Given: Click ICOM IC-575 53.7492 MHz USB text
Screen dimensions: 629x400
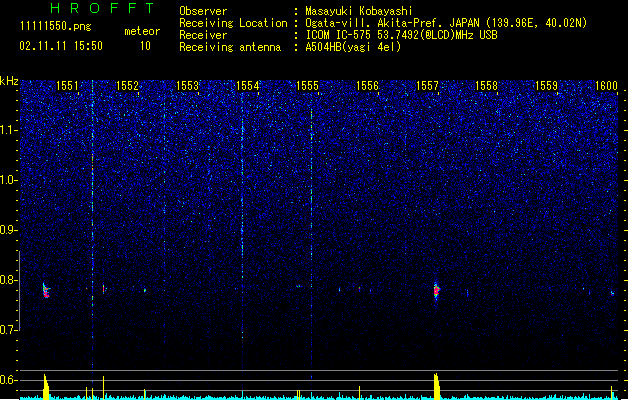Looking at the screenshot, I should tap(402, 35).
